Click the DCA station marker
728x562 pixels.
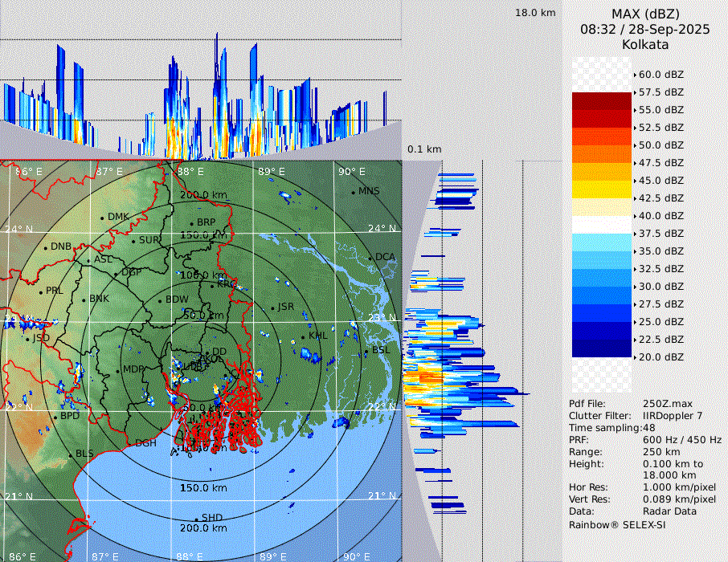(x=370, y=258)
